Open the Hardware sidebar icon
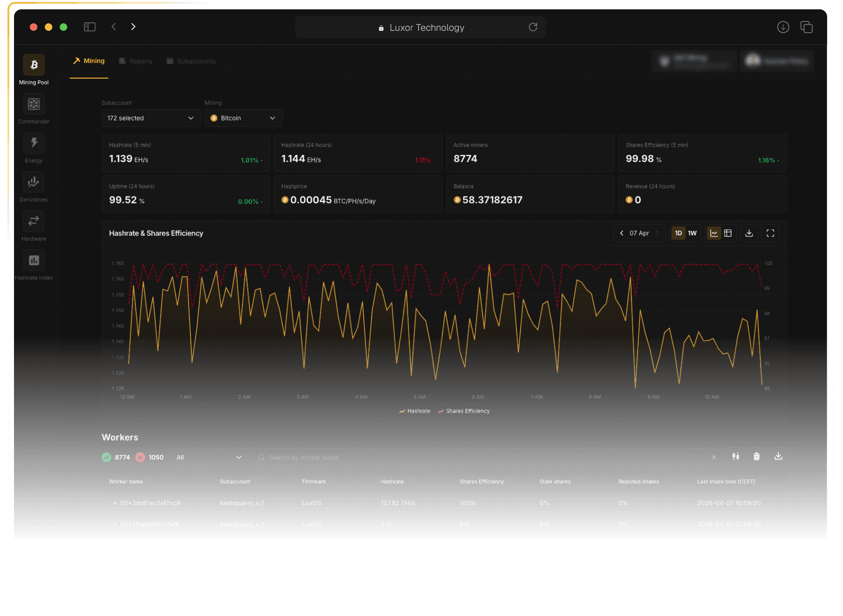Viewport: 843px width, 616px height. coord(34,221)
